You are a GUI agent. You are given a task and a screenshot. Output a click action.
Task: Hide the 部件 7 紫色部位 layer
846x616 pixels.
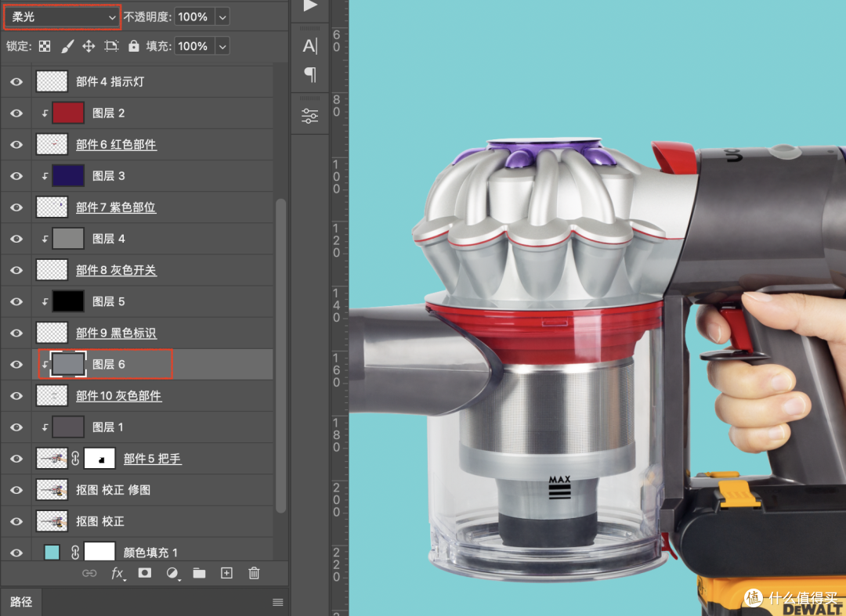(16, 207)
